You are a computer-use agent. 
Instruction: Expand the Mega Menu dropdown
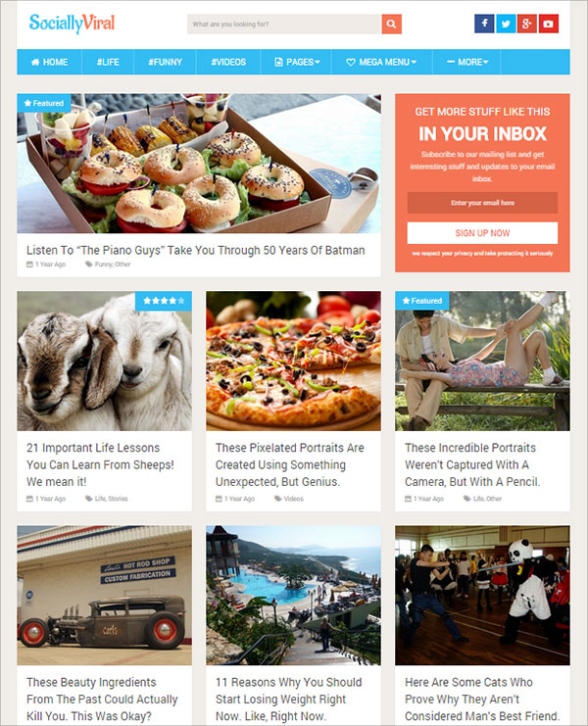pyautogui.click(x=382, y=62)
